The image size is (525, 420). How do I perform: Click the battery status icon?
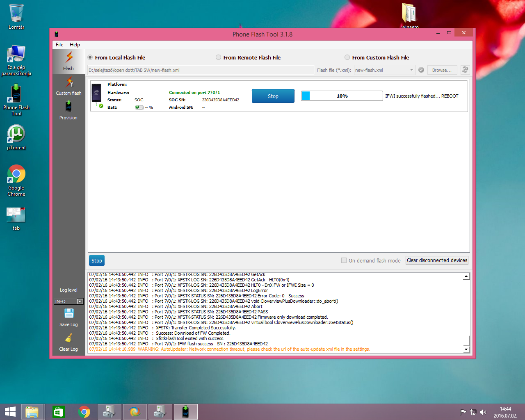[139, 107]
